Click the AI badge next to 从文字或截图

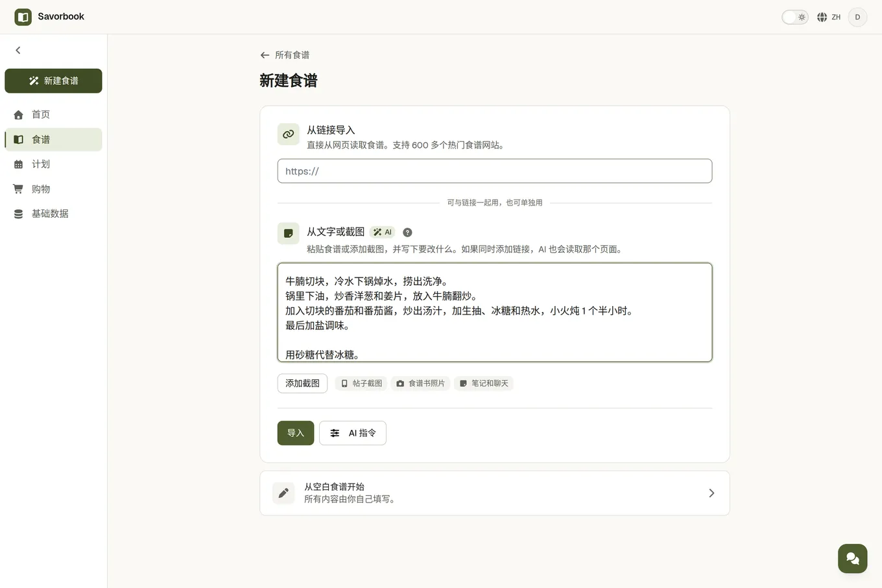tap(382, 232)
